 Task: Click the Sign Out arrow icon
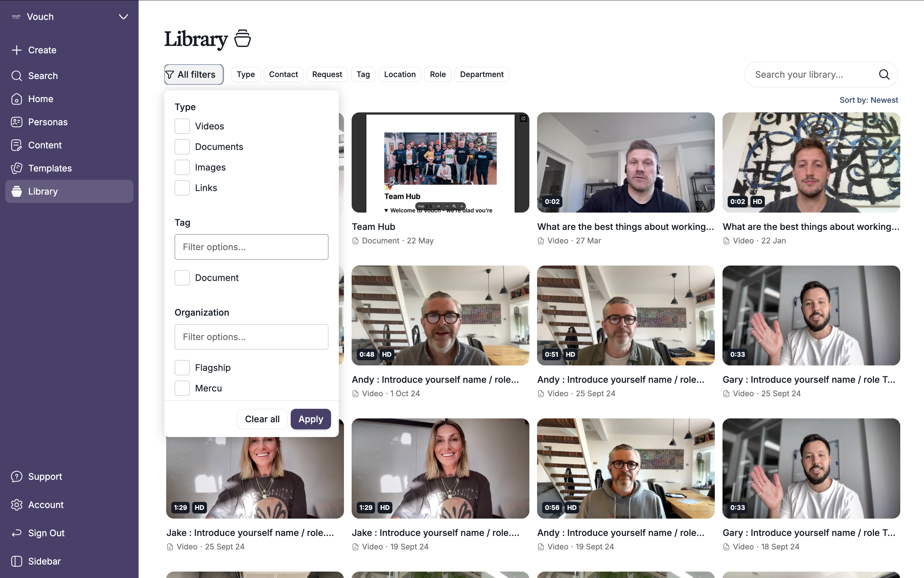16,533
